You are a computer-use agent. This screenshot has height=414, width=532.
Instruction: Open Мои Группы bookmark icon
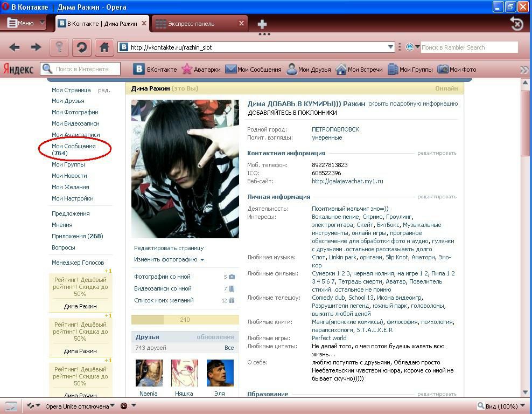[393, 70]
